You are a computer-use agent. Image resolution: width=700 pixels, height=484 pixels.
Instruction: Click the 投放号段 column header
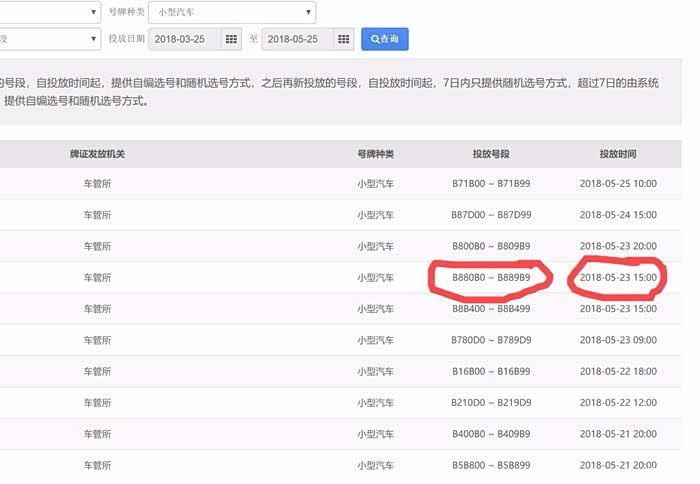point(491,154)
